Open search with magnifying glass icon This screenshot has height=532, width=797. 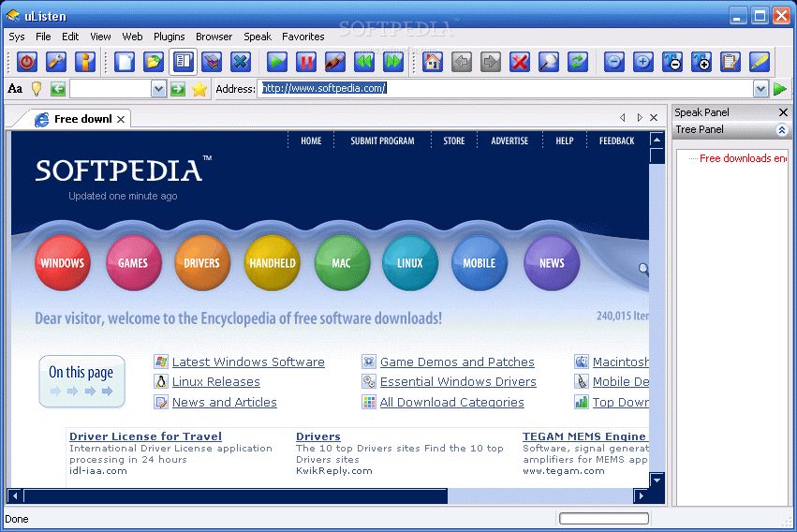click(x=549, y=62)
